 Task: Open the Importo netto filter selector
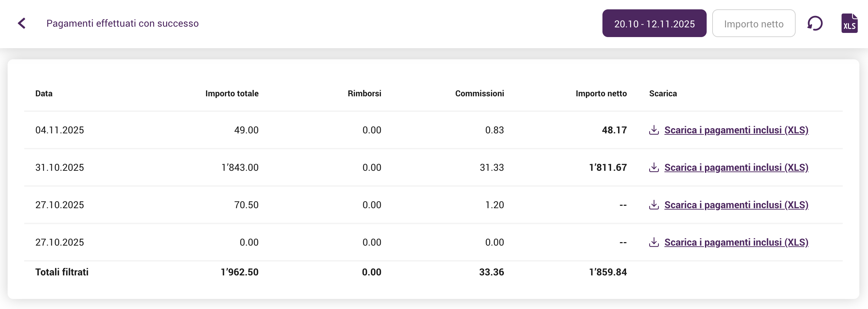[x=754, y=23]
